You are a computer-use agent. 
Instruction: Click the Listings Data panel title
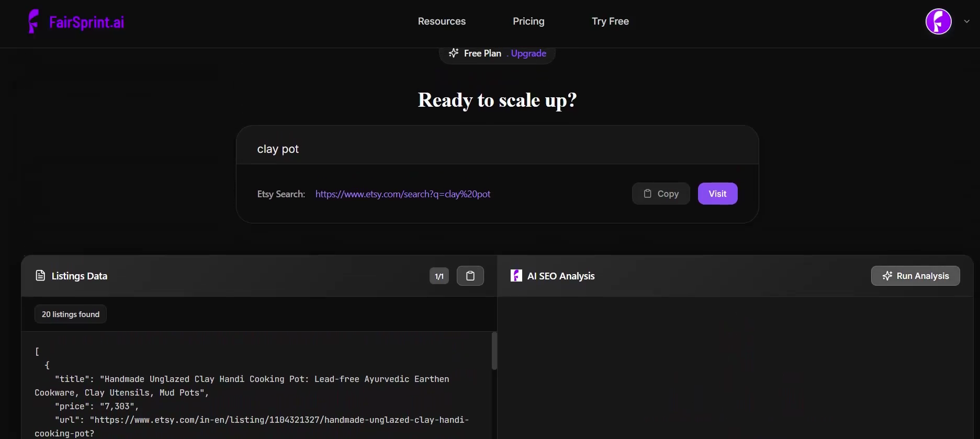80,276
